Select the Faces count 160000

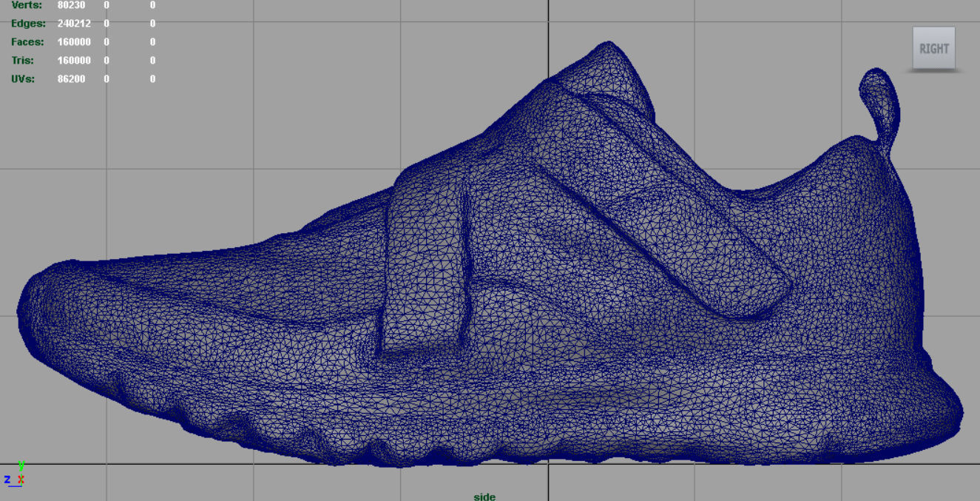pos(74,41)
